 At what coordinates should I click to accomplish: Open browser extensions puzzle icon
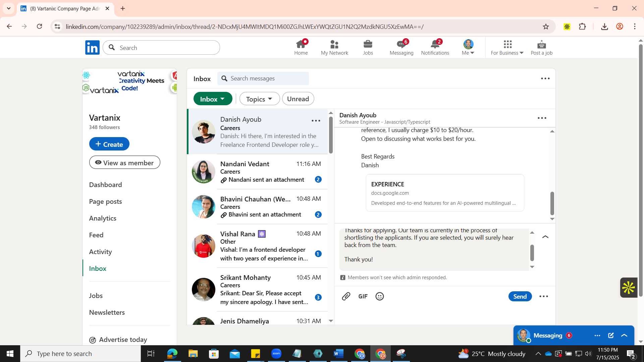click(x=583, y=26)
